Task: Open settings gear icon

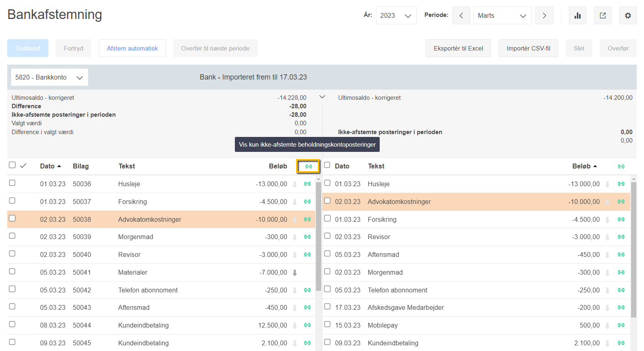Action: point(627,15)
